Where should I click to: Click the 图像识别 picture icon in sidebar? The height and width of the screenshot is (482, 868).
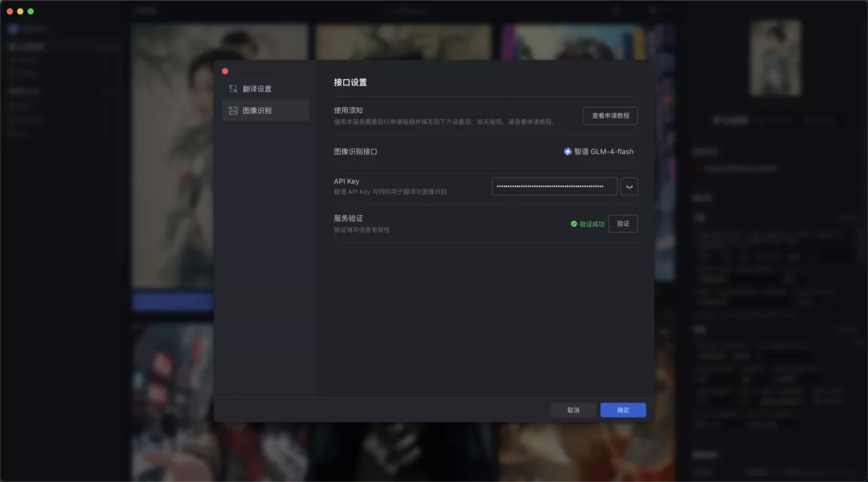tap(234, 110)
